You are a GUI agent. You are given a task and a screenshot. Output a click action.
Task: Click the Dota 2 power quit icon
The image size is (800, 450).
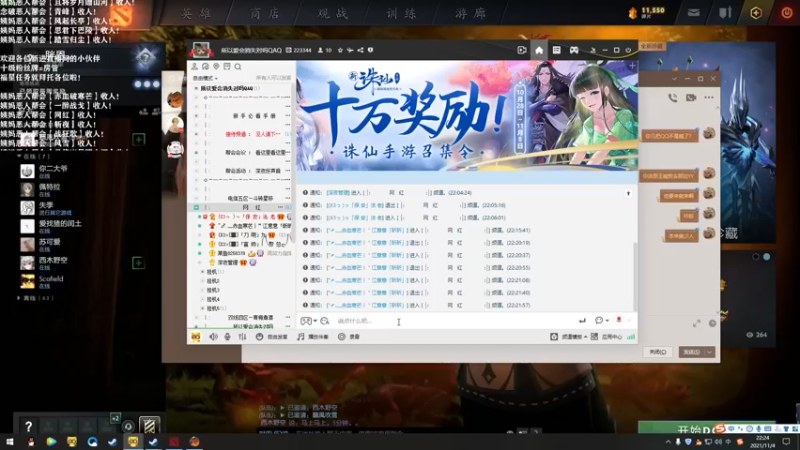[x=787, y=13]
